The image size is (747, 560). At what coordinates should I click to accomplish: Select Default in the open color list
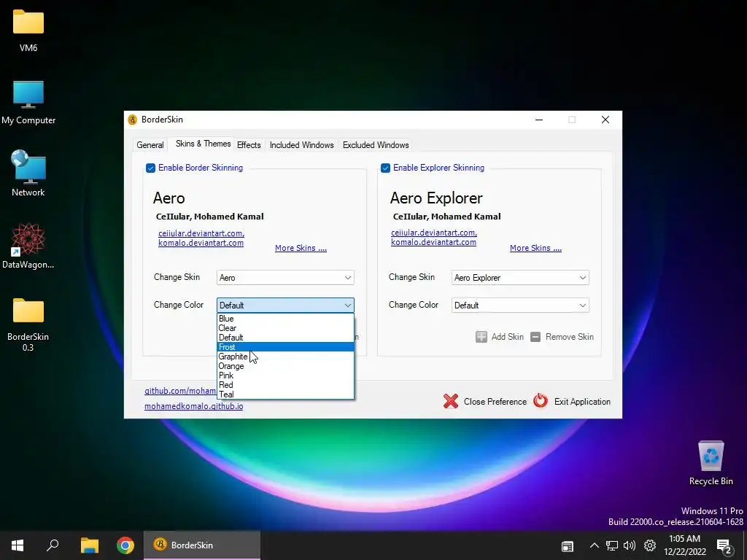pos(285,338)
